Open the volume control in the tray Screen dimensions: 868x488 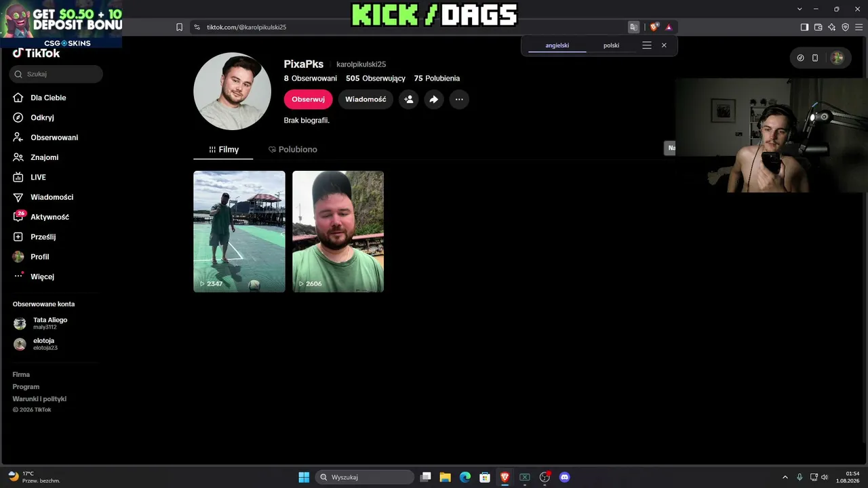[x=825, y=477]
